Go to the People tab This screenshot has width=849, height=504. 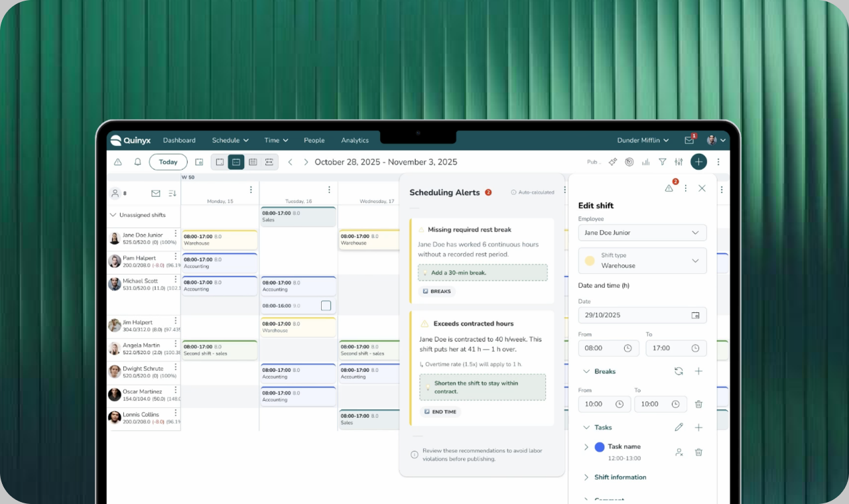(x=314, y=141)
